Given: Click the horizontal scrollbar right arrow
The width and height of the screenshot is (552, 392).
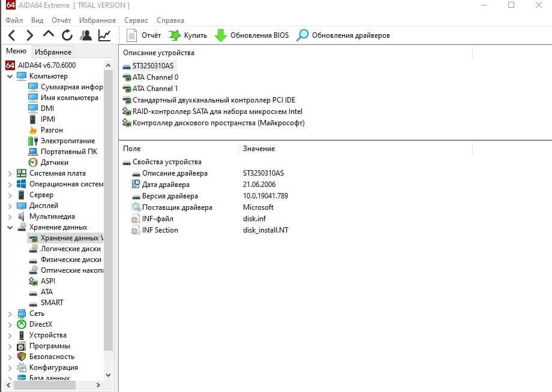Looking at the screenshot, I should pos(98,385).
